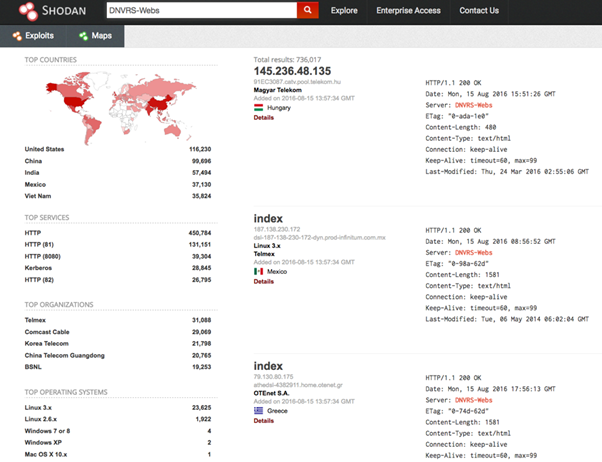The image size is (602, 462).
Task: Switch to the Exploits tab
Action: 33,36
